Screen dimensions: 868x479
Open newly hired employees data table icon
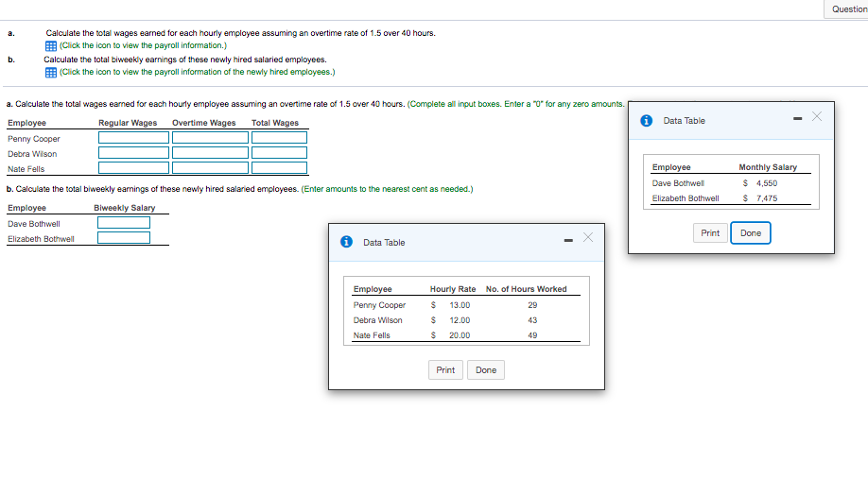(50, 73)
